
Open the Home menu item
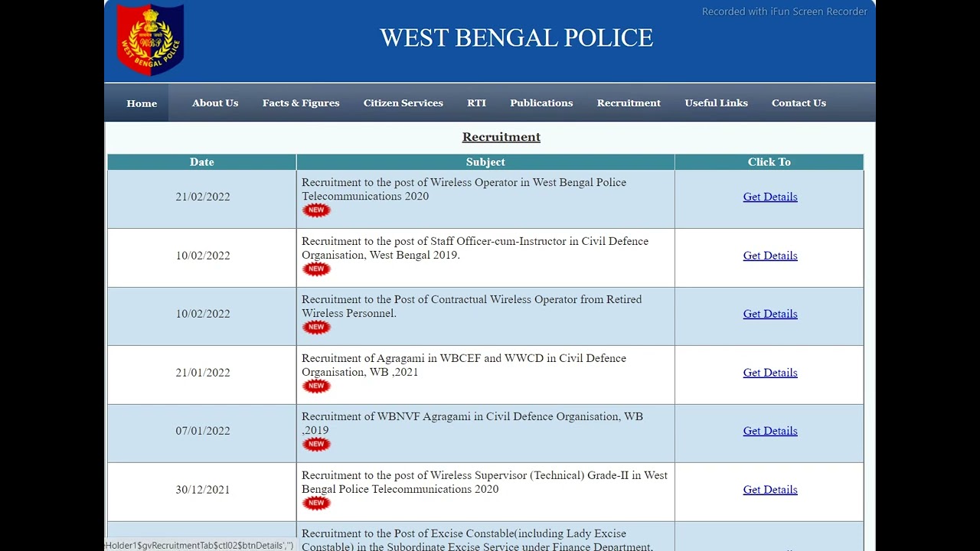(142, 103)
